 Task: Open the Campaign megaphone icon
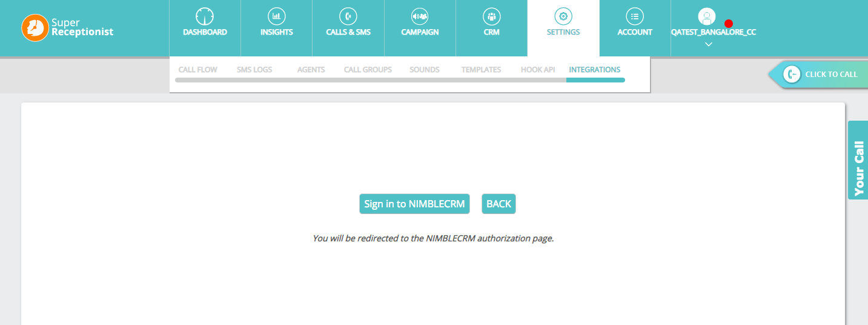click(x=420, y=16)
